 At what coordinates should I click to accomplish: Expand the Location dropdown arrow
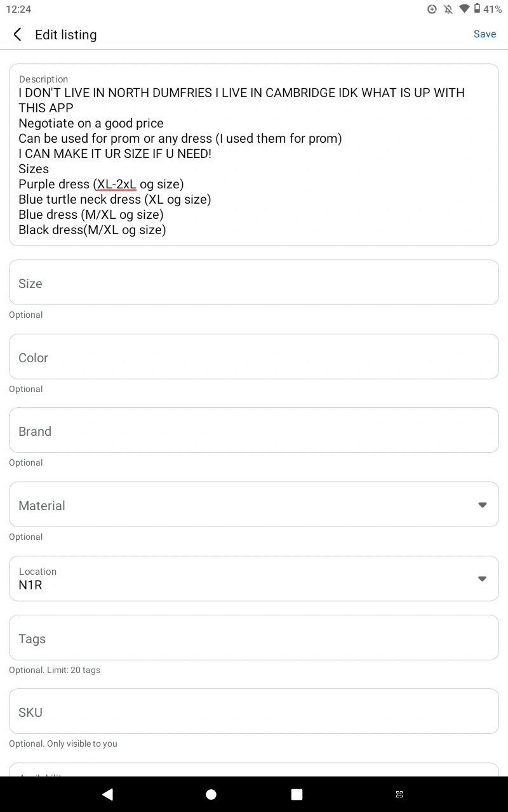483,579
